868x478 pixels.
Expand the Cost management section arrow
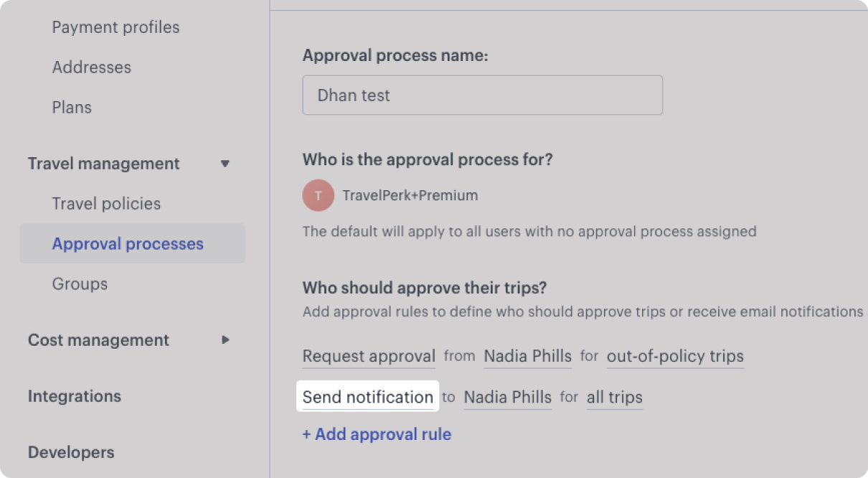click(225, 339)
